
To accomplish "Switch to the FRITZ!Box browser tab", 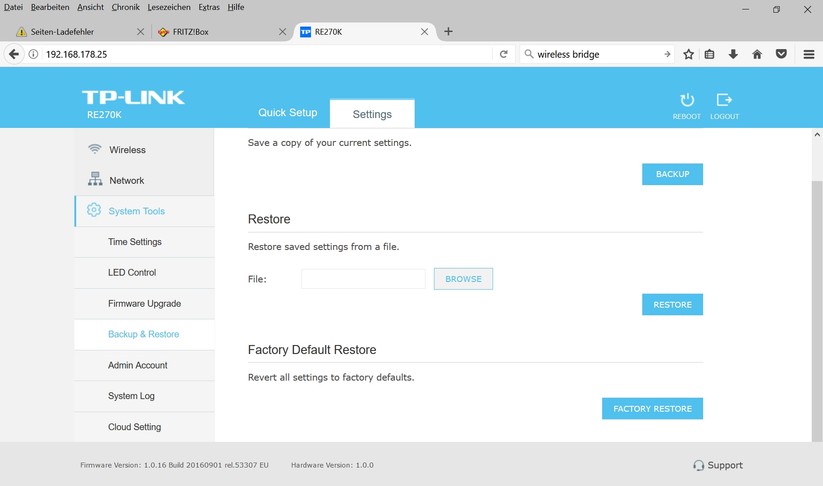I will [x=215, y=31].
